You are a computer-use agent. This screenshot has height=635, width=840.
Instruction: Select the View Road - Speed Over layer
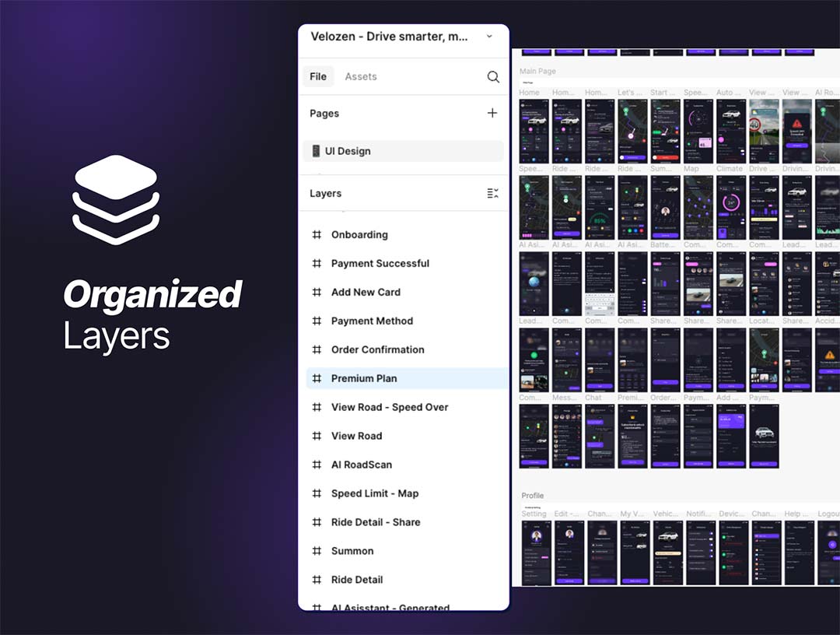point(390,408)
